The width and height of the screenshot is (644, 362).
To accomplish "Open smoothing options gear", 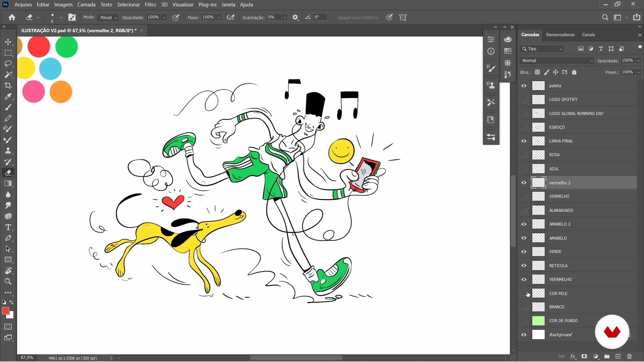I will click(x=296, y=17).
